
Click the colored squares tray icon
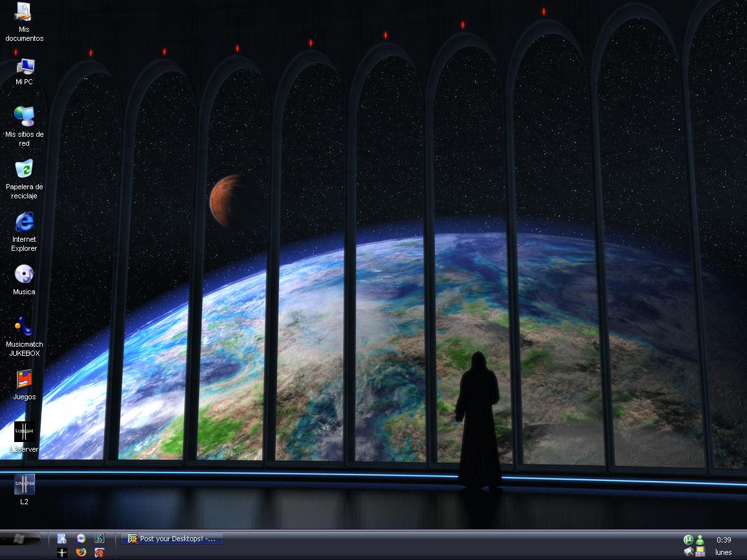700,552
